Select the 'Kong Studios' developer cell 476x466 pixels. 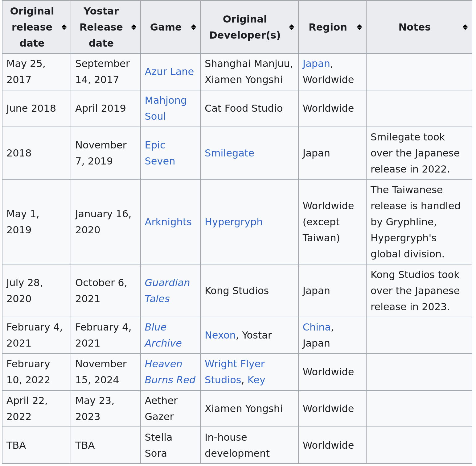tap(249, 291)
